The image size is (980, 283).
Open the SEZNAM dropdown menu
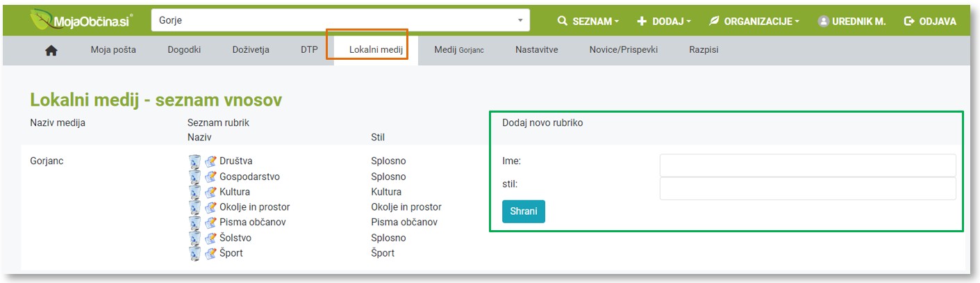[x=588, y=22]
